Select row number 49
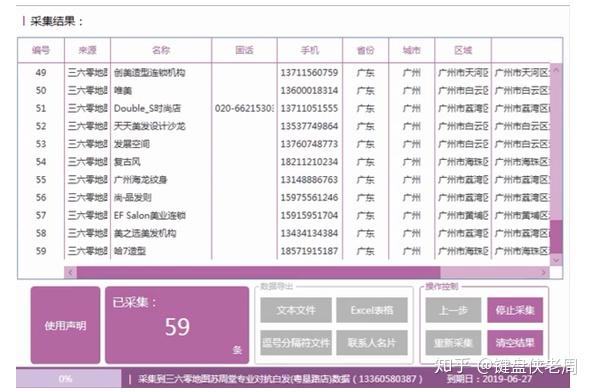Viewport: 594px width, 392px height. 41,72
